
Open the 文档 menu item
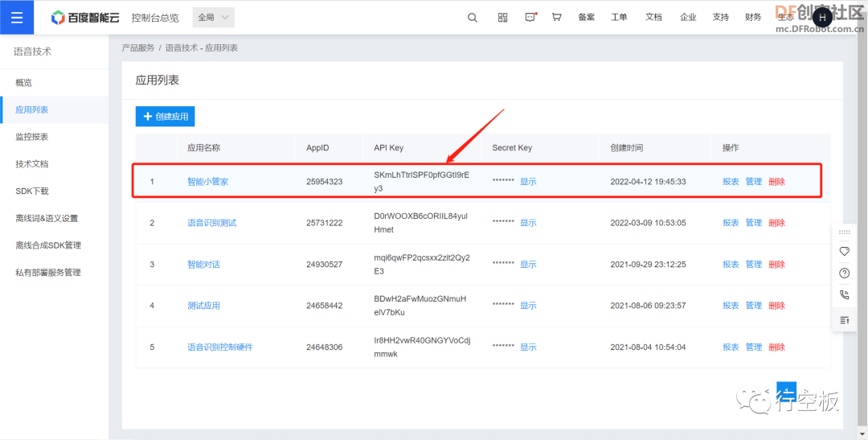pos(653,17)
